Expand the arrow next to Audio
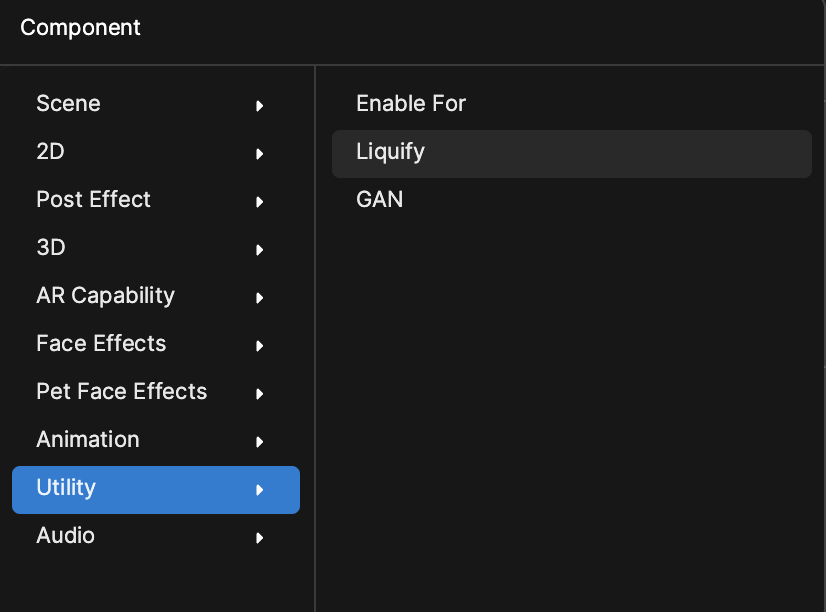 click(259, 538)
